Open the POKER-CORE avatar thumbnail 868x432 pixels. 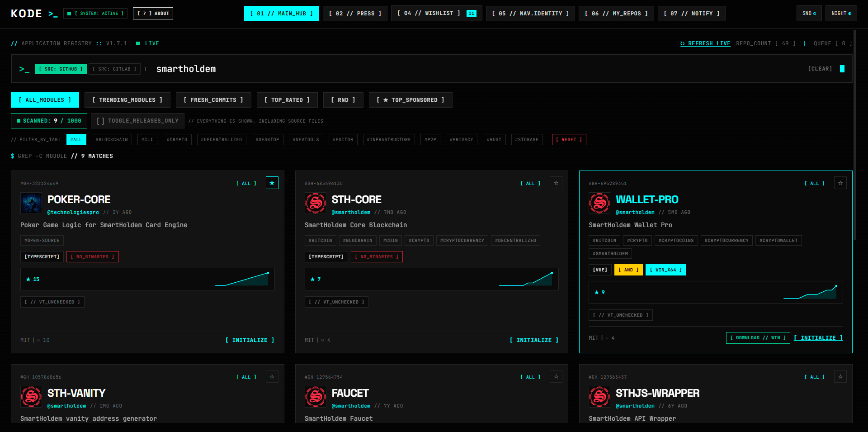[31, 203]
